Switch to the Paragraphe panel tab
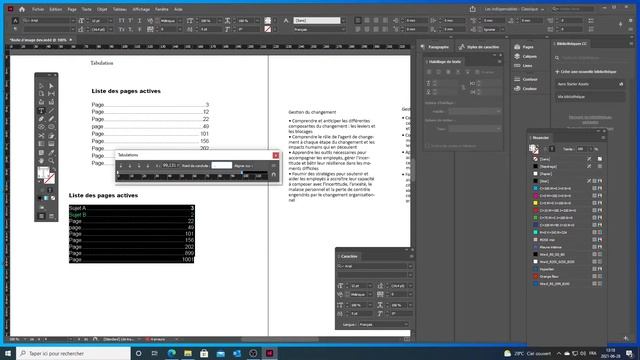This screenshot has height=360, width=640. (436, 47)
